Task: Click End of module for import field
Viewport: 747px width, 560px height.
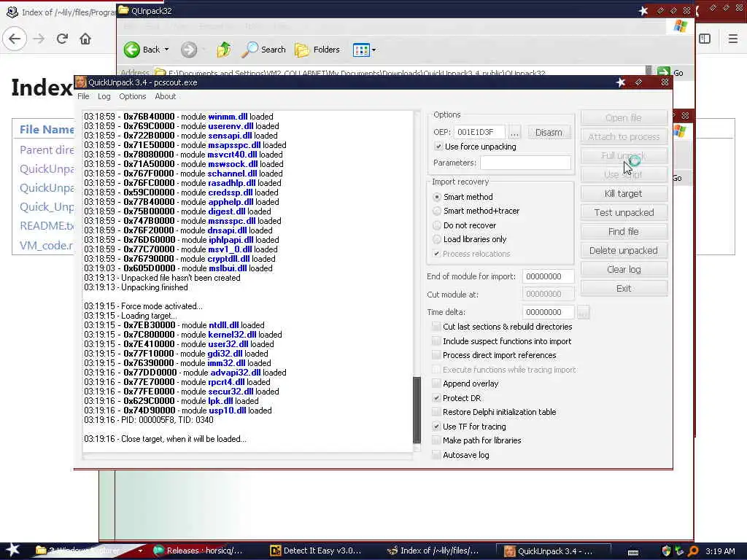Action: (548, 276)
